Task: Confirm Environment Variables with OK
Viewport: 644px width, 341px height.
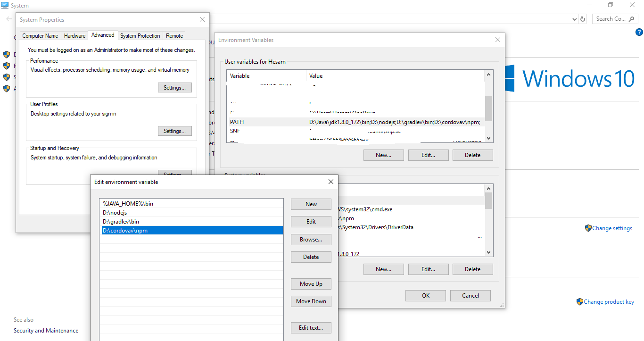Action: (x=426, y=296)
